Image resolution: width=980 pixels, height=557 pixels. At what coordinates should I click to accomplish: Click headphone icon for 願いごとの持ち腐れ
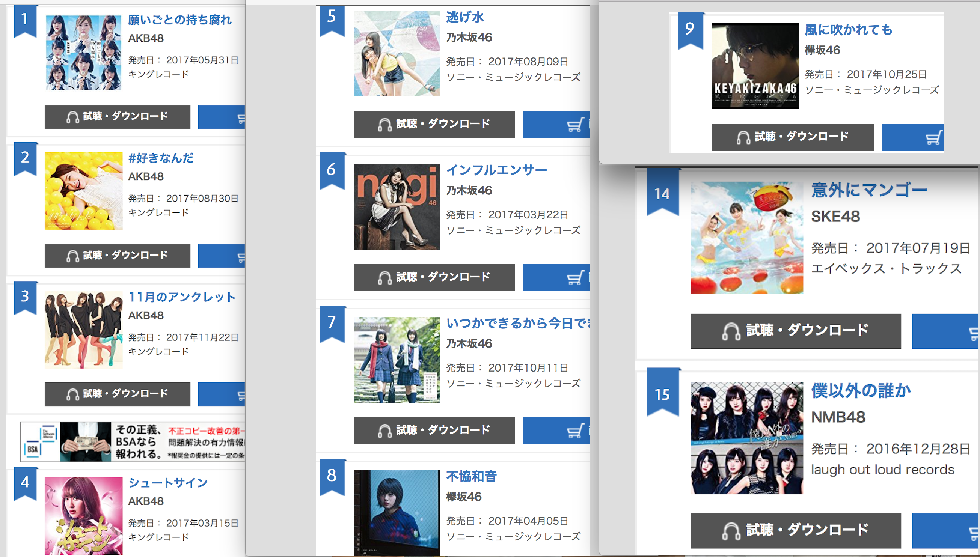[x=72, y=117]
